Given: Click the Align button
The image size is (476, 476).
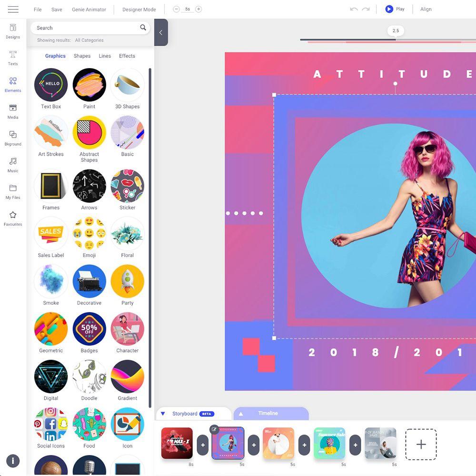Looking at the screenshot, I should point(426,9).
